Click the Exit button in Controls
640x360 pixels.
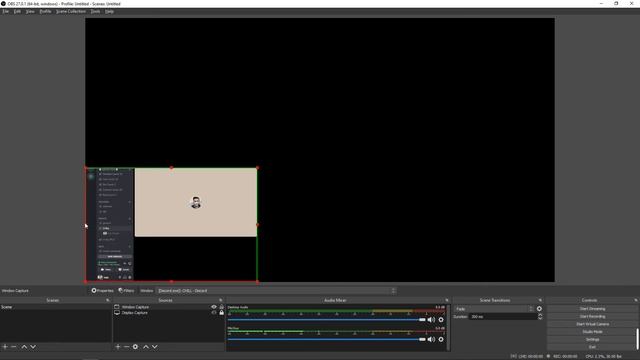(x=591, y=347)
